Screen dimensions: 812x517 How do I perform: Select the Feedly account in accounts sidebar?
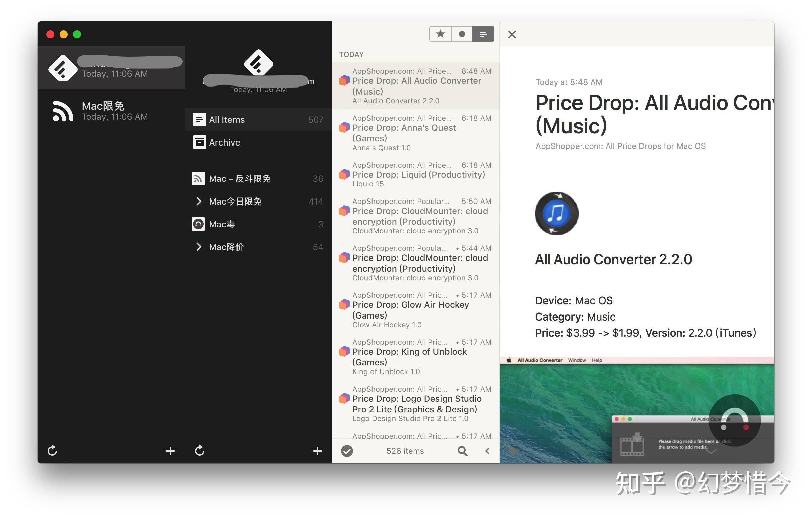[x=111, y=68]
